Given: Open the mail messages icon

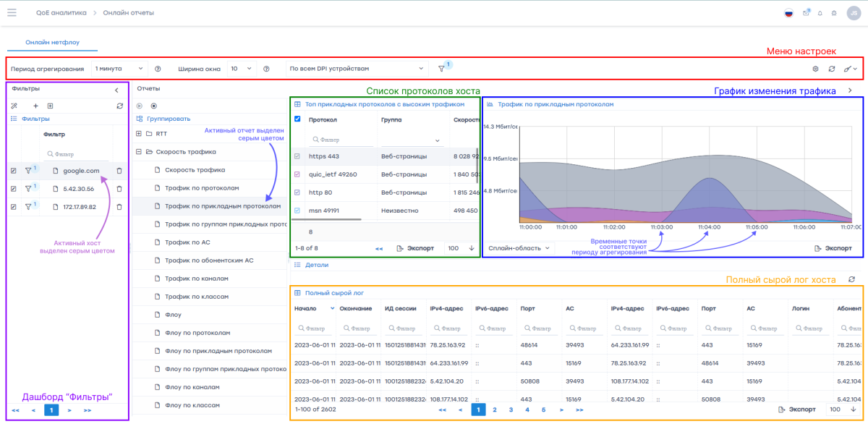Looking at the screenshot, I should click(x=806, y=13).
